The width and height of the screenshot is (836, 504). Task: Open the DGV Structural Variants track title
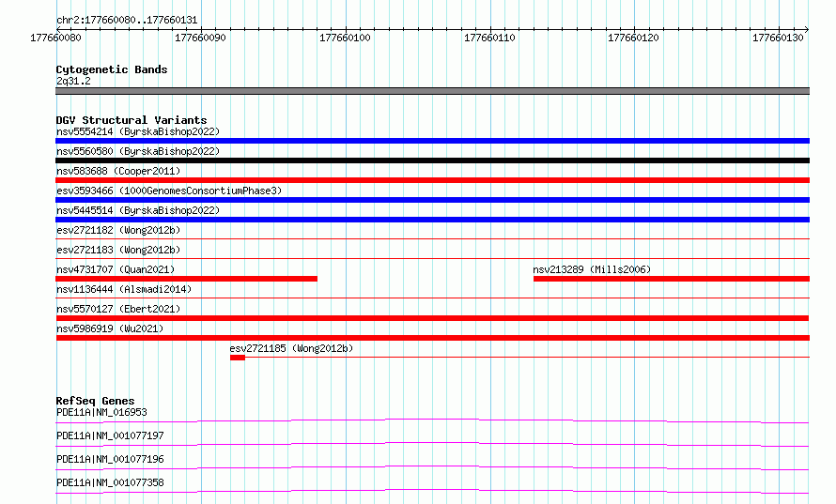132,120
